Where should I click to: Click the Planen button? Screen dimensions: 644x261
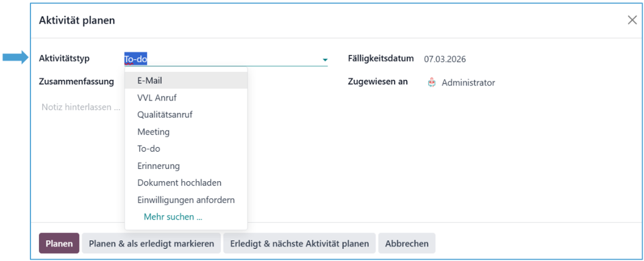pos(59,243)
